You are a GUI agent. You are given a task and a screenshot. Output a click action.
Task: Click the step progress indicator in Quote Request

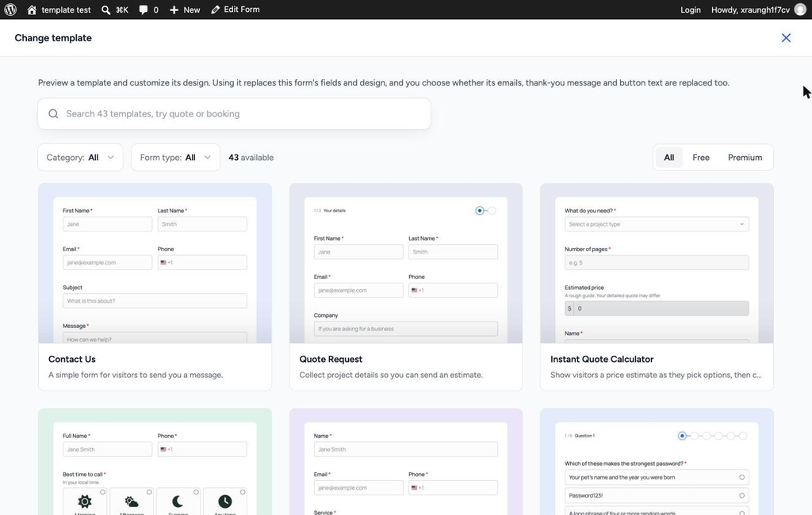[485, 211]
